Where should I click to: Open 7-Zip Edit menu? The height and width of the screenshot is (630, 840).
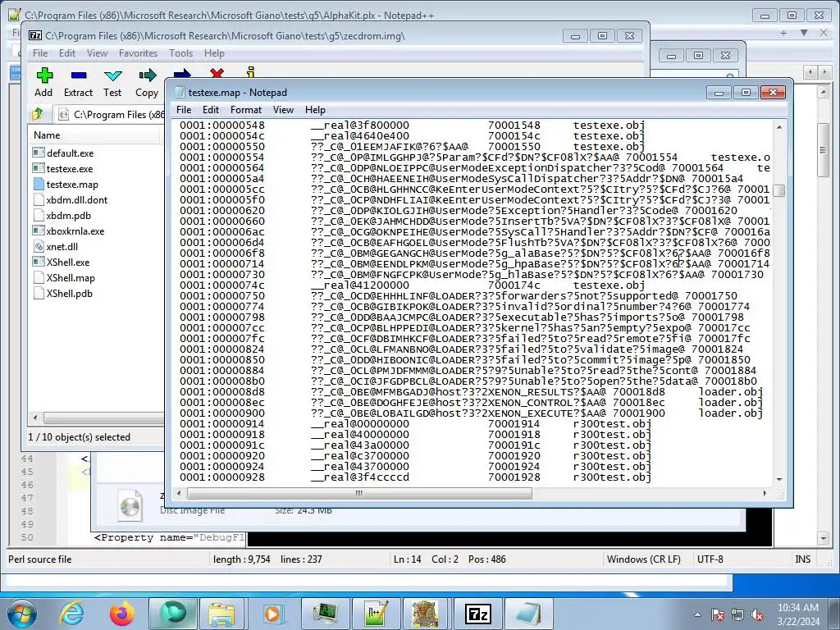tap(67, 53)
